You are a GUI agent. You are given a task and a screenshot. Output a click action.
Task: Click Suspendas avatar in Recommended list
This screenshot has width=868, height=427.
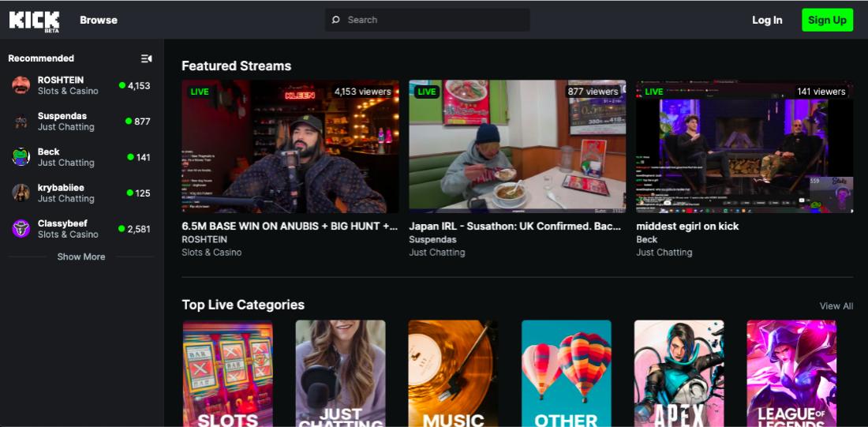21,122
